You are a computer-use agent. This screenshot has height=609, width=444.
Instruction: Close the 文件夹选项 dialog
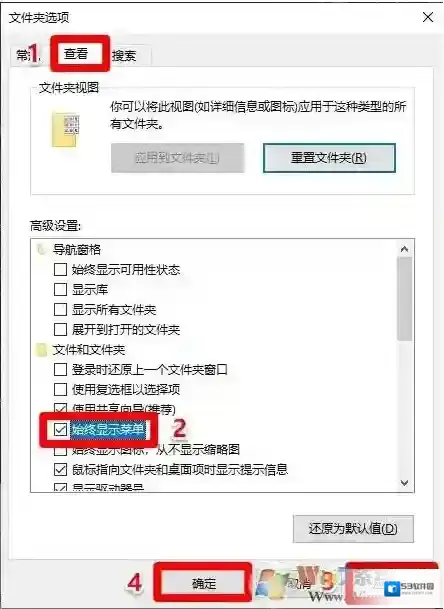click(428, 17)
